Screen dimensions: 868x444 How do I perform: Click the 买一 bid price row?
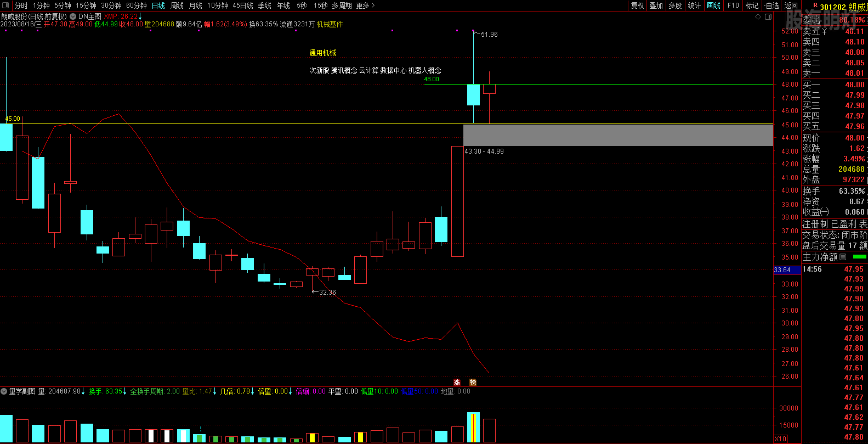click(x=835, y=85)
